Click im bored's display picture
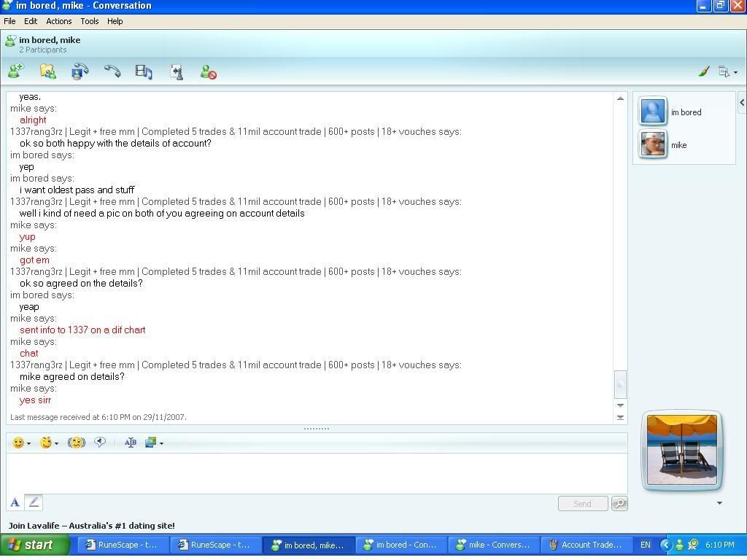The height and width of the screenshot is (560, 747). tap(653, 112)
